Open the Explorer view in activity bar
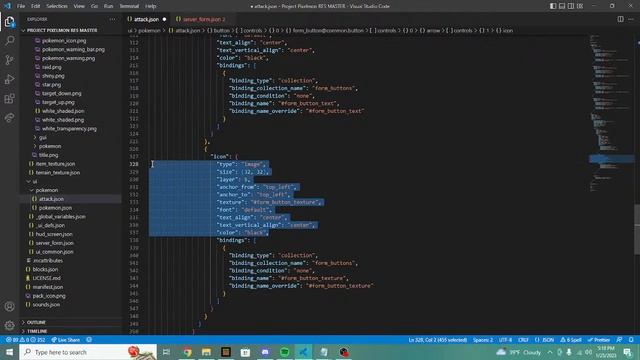640x360 pixels. 9,22
